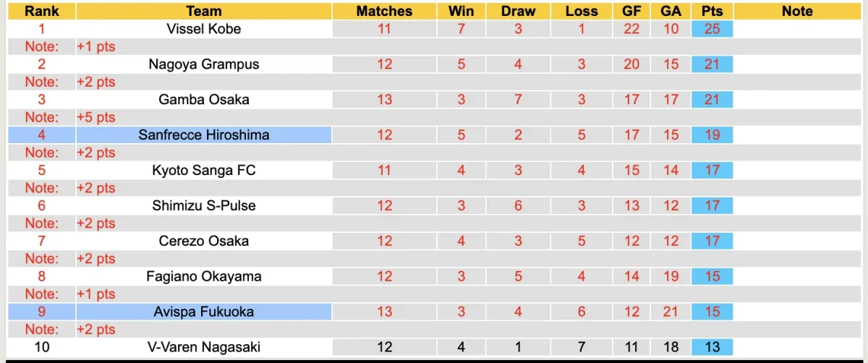
Task: Click the highlighted Sanfrecce Hiroshima row
Action: pos(203,134)
